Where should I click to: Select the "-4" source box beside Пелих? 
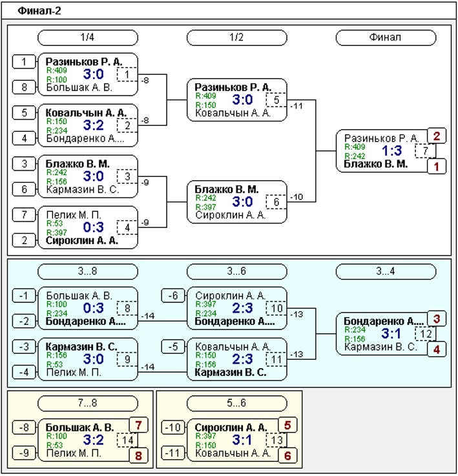24,372
